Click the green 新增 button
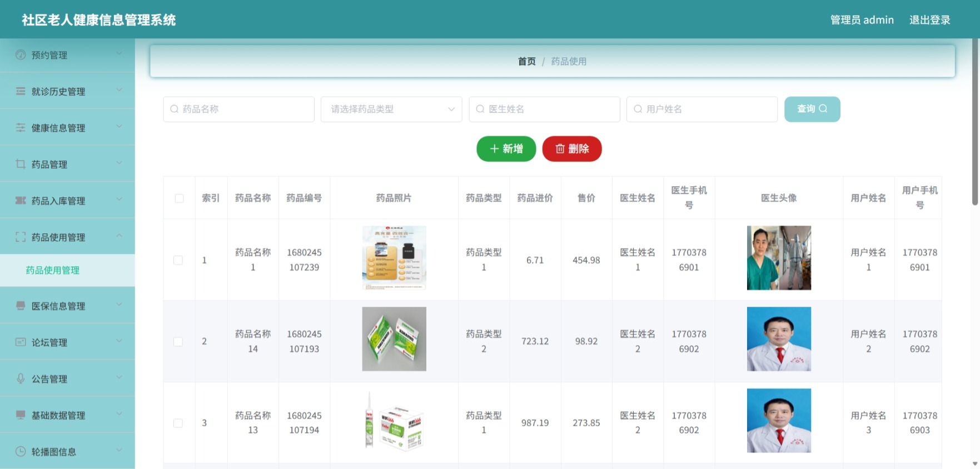This screenshot has width=980, height=469. [506, 148]
